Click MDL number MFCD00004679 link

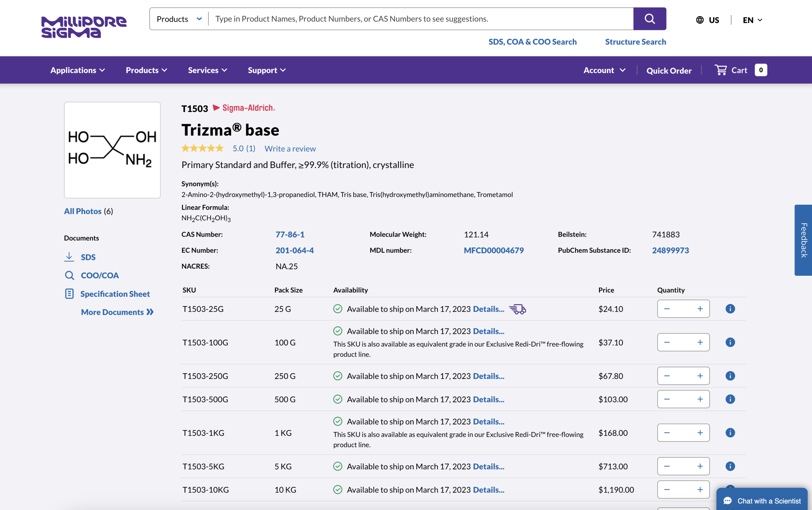coord(494,250)
